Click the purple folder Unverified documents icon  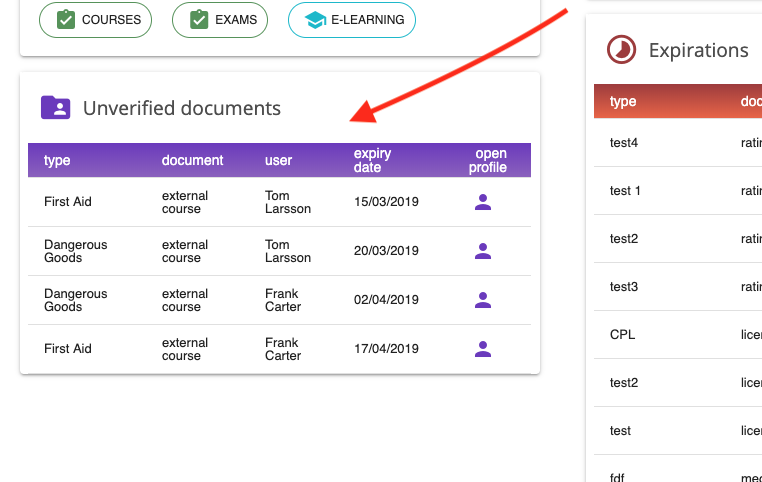[x=55, y=107]
